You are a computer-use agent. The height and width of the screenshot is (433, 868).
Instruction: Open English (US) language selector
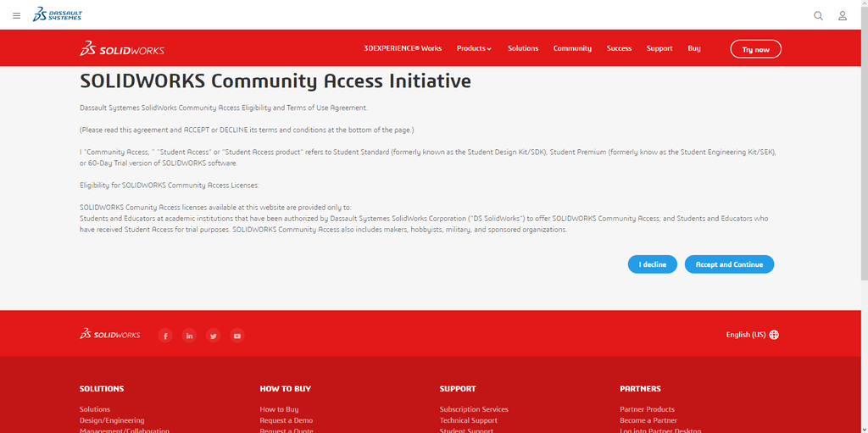[x=752, y=335]
